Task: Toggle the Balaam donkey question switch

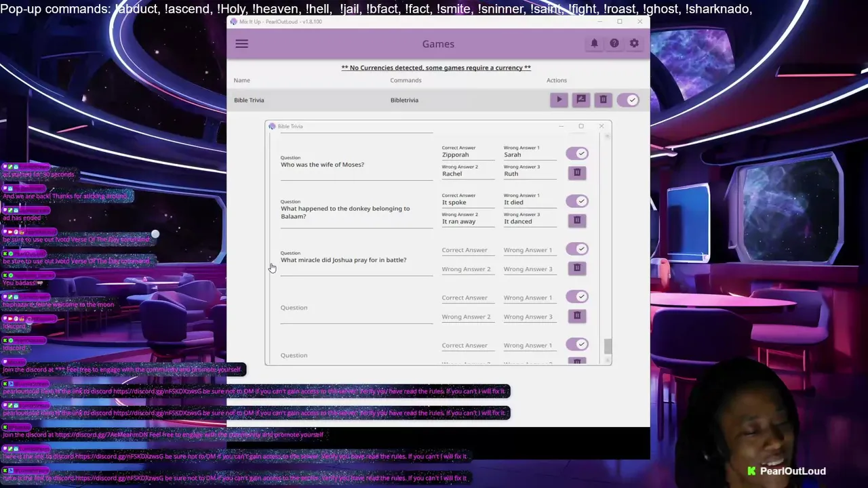Action: click(x=577, y=201)
